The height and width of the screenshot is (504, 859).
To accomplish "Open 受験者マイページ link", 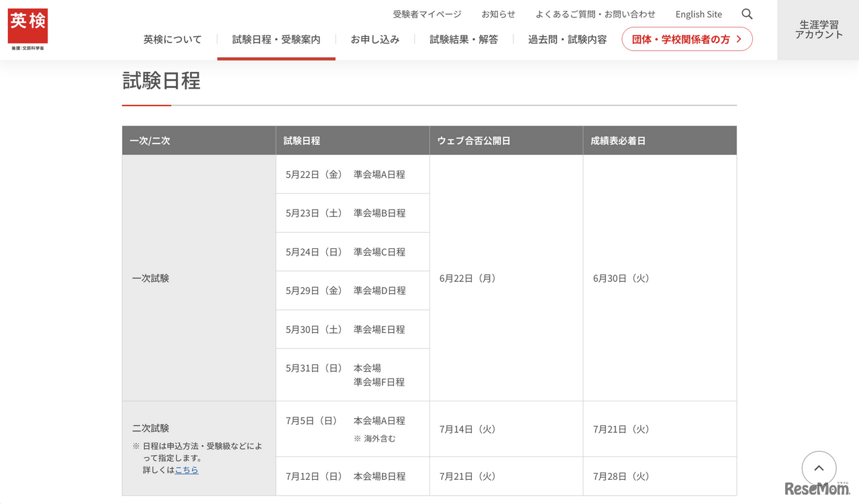I will point(427,14).
